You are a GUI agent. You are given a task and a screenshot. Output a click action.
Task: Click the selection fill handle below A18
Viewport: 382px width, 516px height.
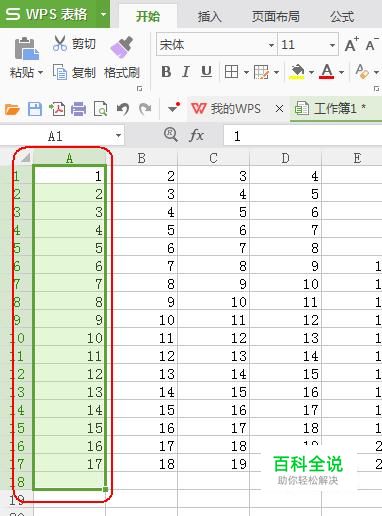point(105,489)
